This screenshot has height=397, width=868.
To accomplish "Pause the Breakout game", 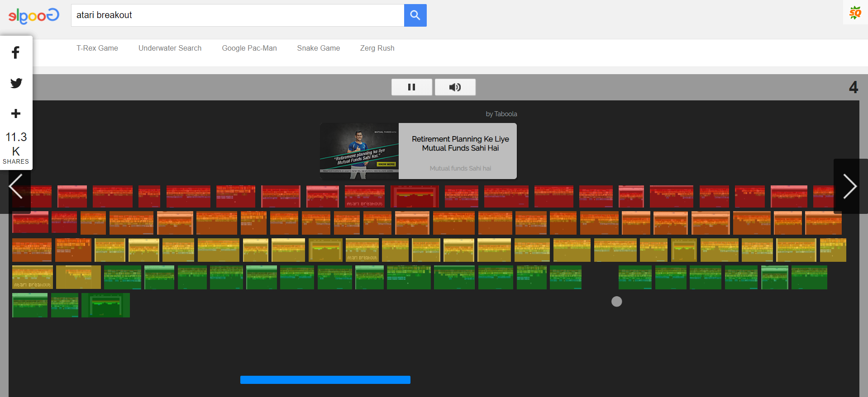I will (x=411, y=87).
